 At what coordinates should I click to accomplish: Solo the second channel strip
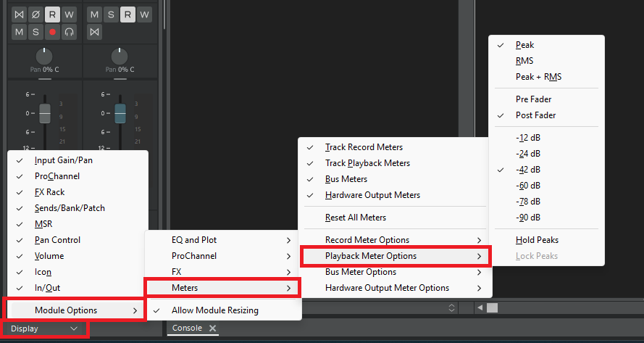[111, 14]
